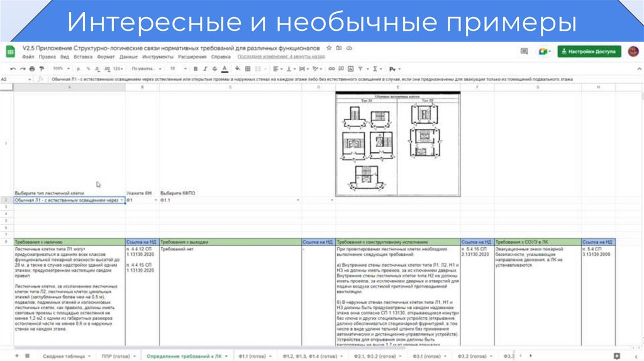Open text rotation dropdown

[318, 69]
